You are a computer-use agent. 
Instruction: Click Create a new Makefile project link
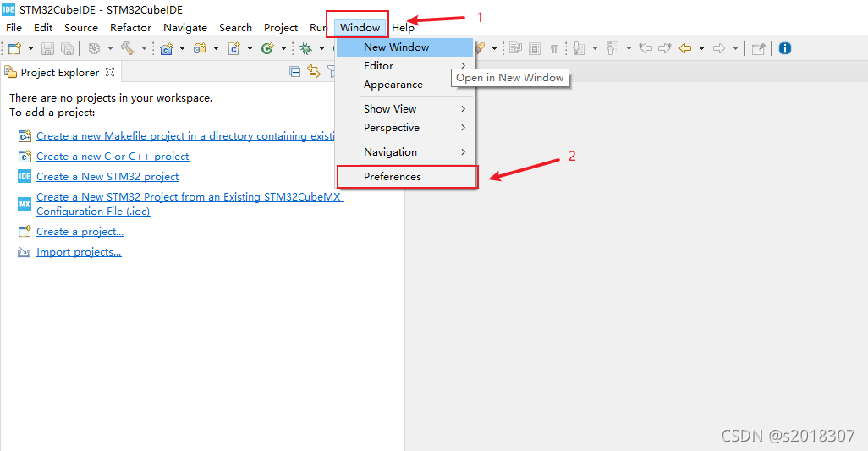(185, 136)
